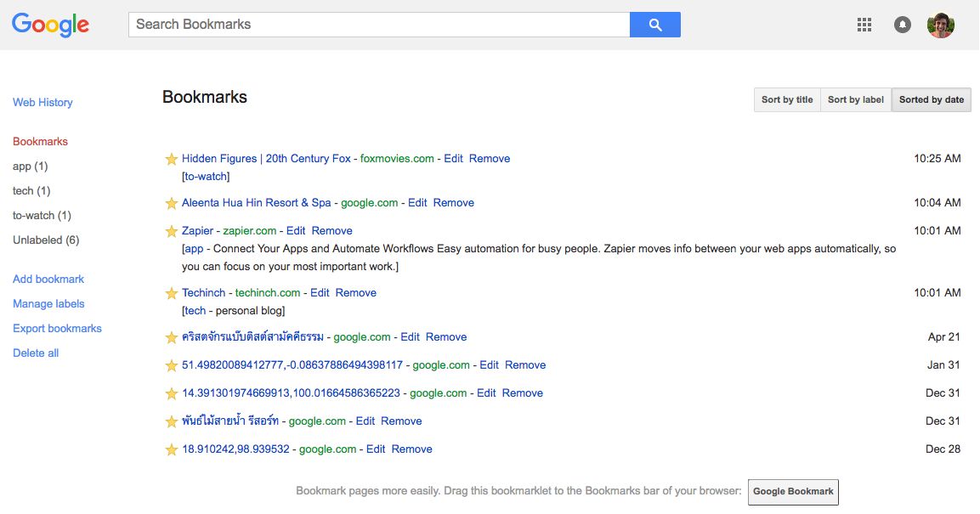Image resolution: width=980 pixels, height=514 pixels.
Task: Open the Google apps grid
Action: [864, 25]
